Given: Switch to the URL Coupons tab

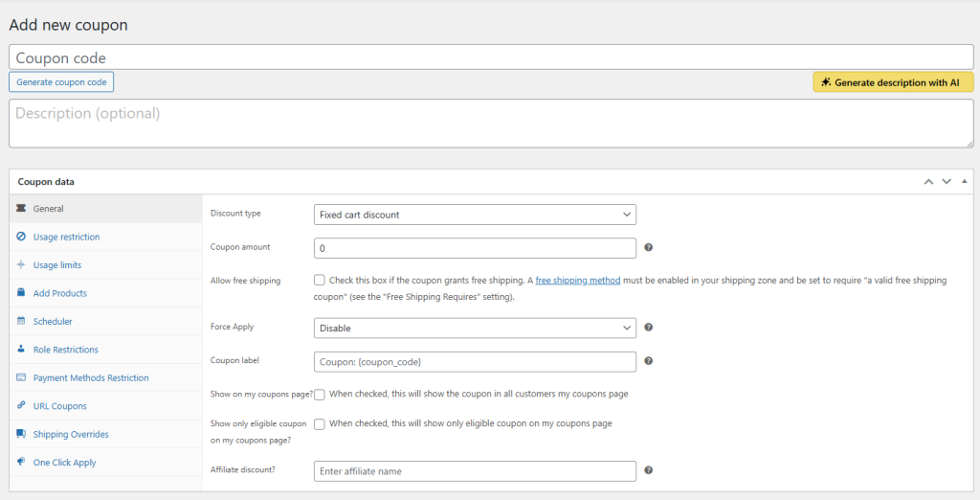Looking at the screenshot, I should pos(105,405).
